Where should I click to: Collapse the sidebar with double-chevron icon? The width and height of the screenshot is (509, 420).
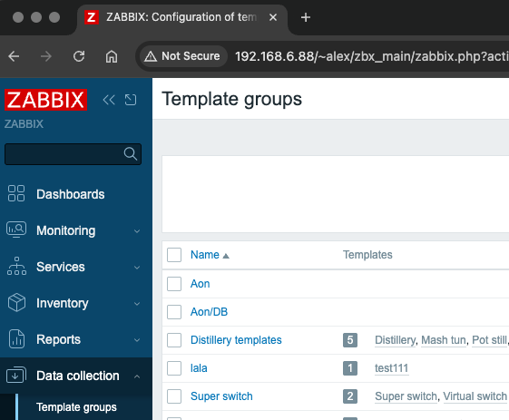[x=109, y=100]
